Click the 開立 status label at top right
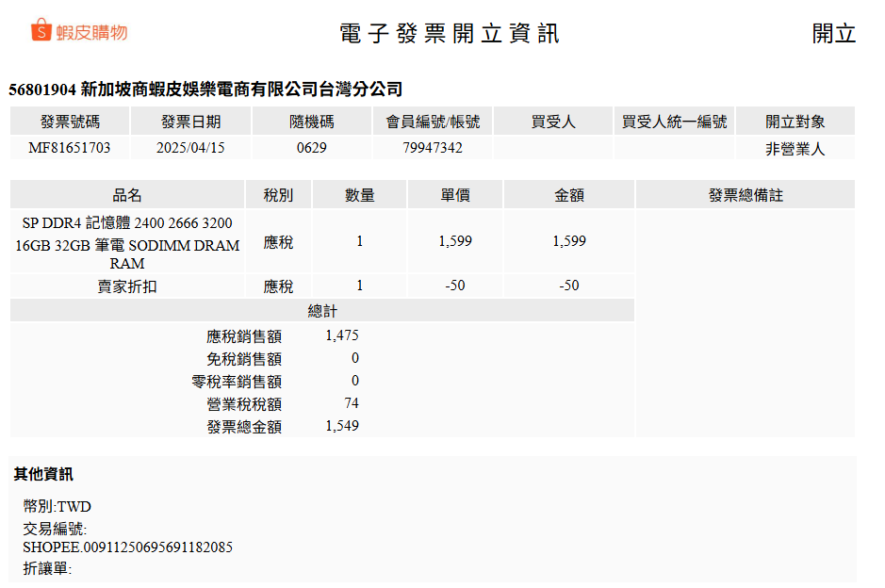Screen dimensions: 885x588 coord(833,34)
